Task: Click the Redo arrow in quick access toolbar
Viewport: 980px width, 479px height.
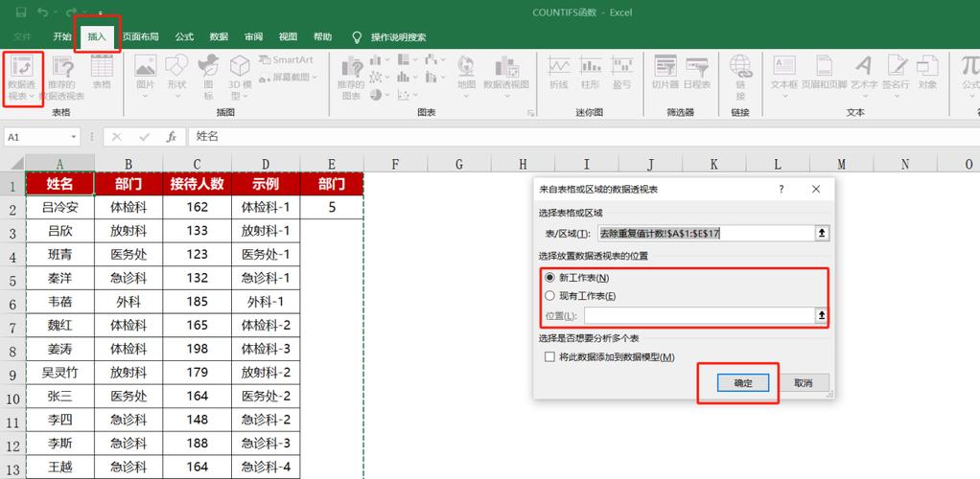Action: pos(71,11)
